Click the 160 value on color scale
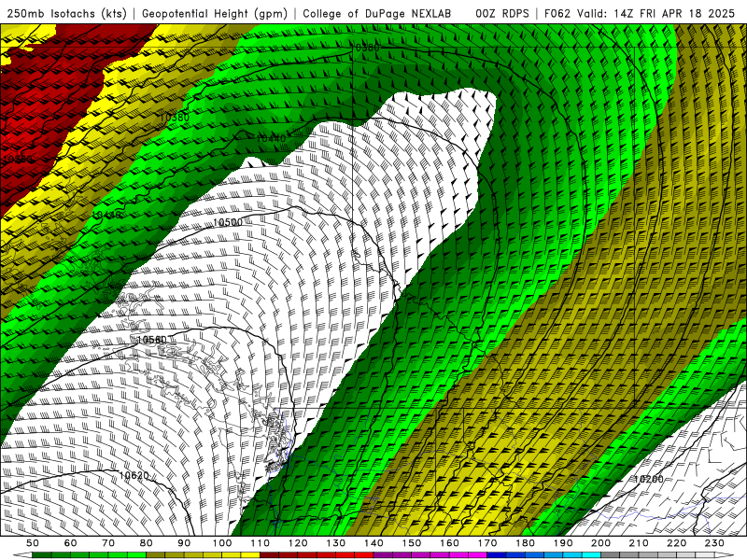Viewport: 747px width, 560px height. (x=450, y=543)
